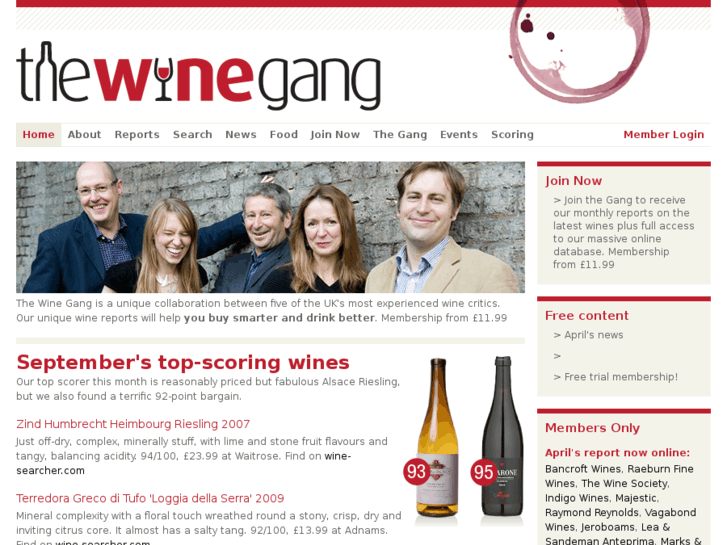Click the Wine Gang logo
Image resolution: width=727 pixels, height=545 pixels.
pos(198,76)
